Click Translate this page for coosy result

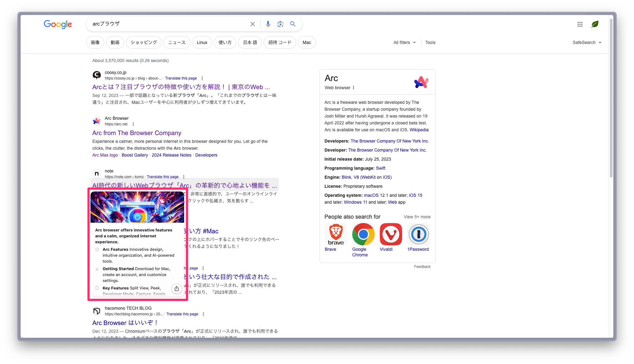(x=181, y=78)
